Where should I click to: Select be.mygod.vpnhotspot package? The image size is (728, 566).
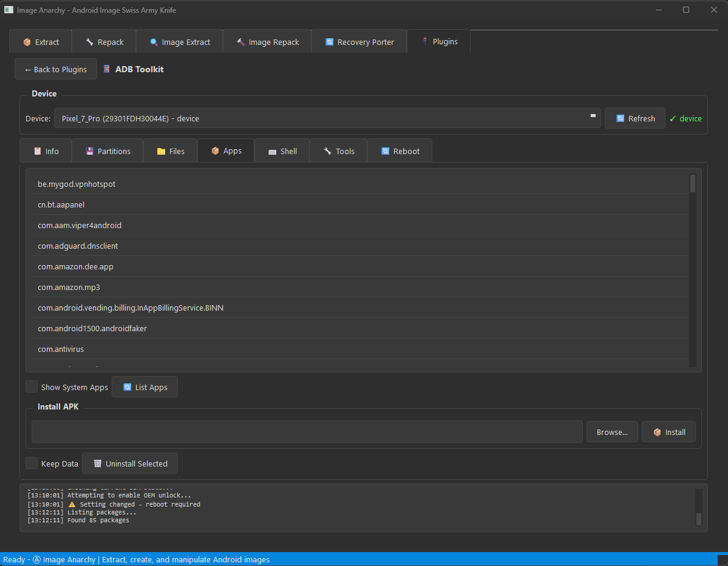pos(360,184)
